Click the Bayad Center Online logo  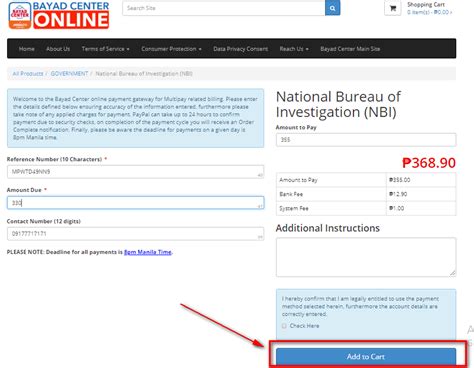59,15
